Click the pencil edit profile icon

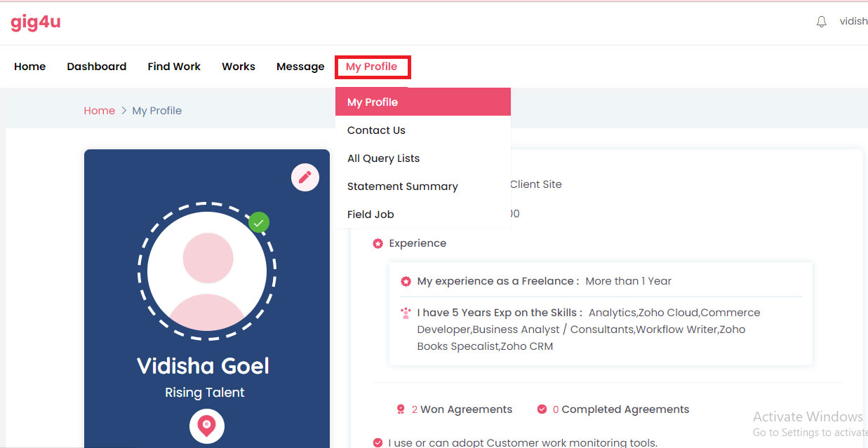tap(305, 177)
